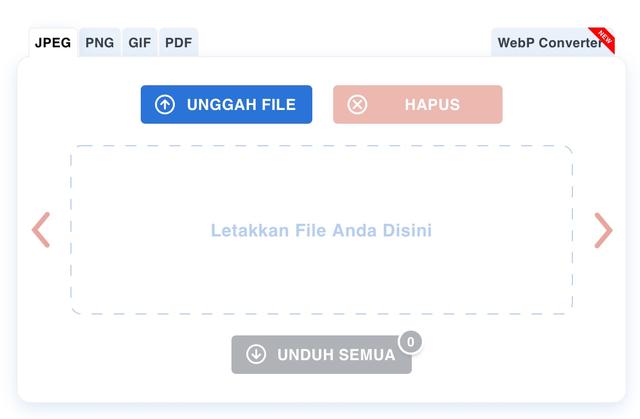Click the 'Letakkan File Anda Disini' text

tap(321, 231)
